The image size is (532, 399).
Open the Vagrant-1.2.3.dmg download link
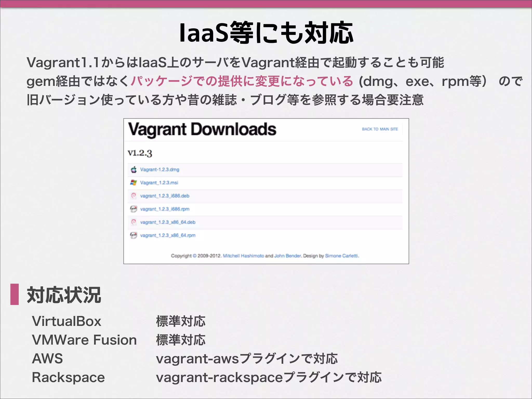[x=159, y=170]
